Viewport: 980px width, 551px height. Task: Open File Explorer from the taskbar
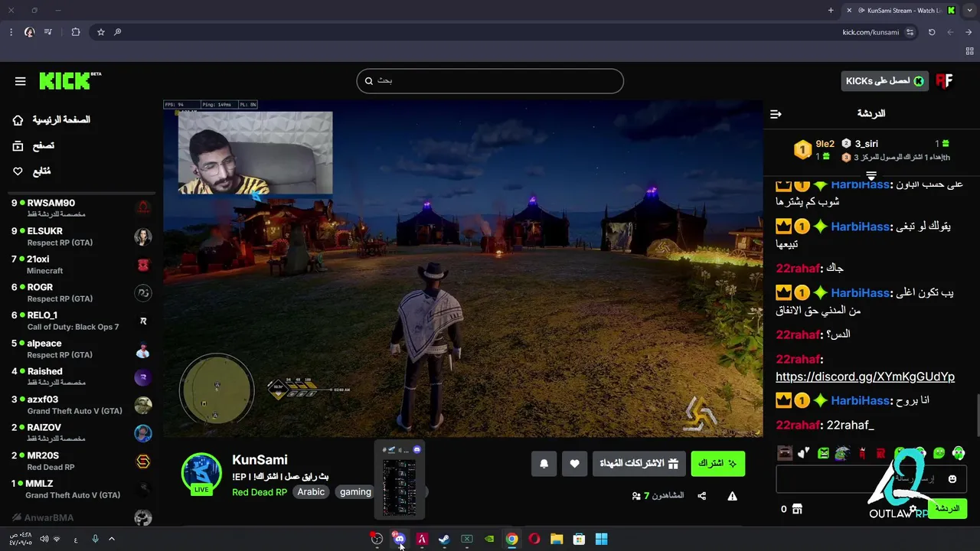coord(557,539)
